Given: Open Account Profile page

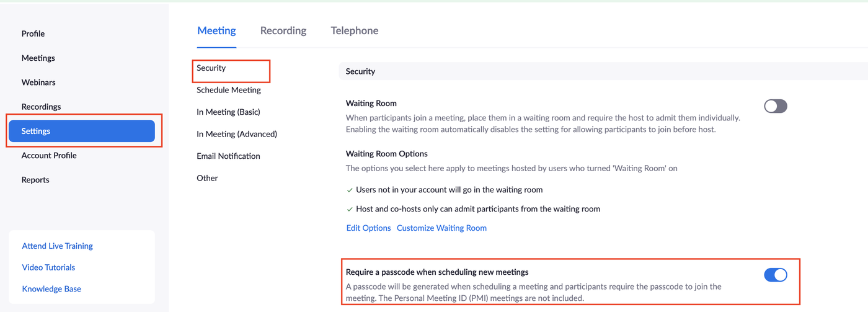Looking at the screenshot, I should click(x=49, y=155).
